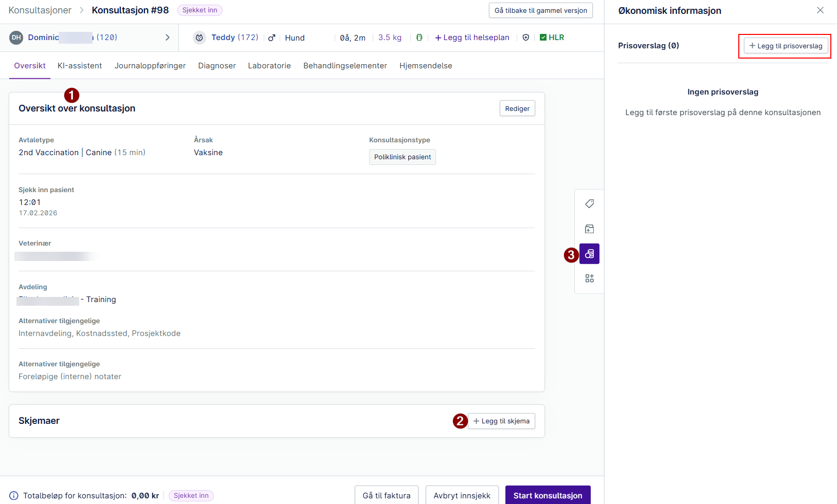Click the 3.5 kg weight value

pyautogui.click(x=390, y=38)
